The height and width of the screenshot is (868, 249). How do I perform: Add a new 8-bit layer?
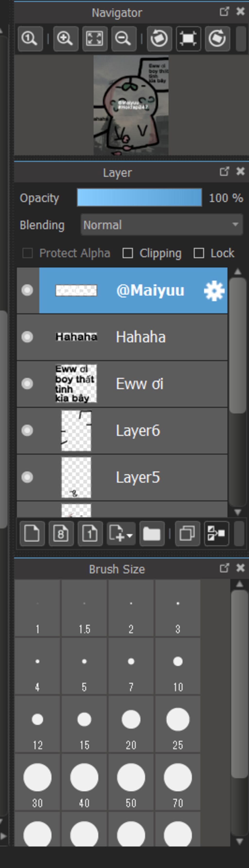tap(61, 533)
